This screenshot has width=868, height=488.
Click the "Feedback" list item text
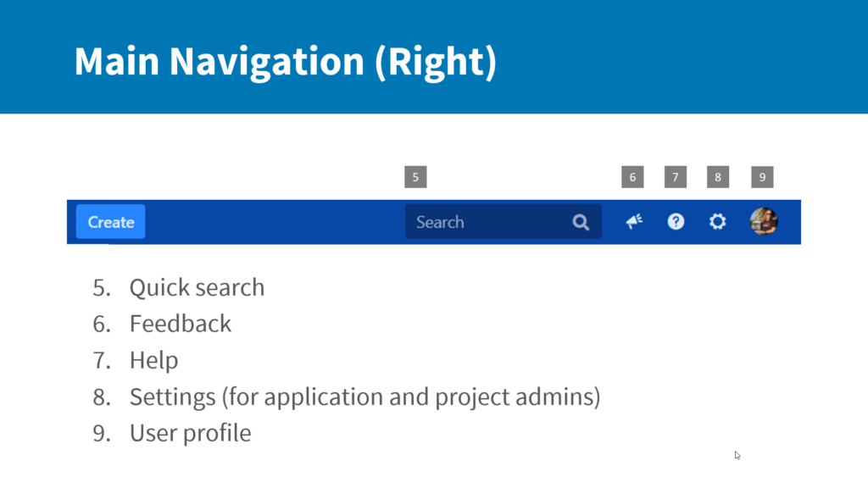(181, 324)
